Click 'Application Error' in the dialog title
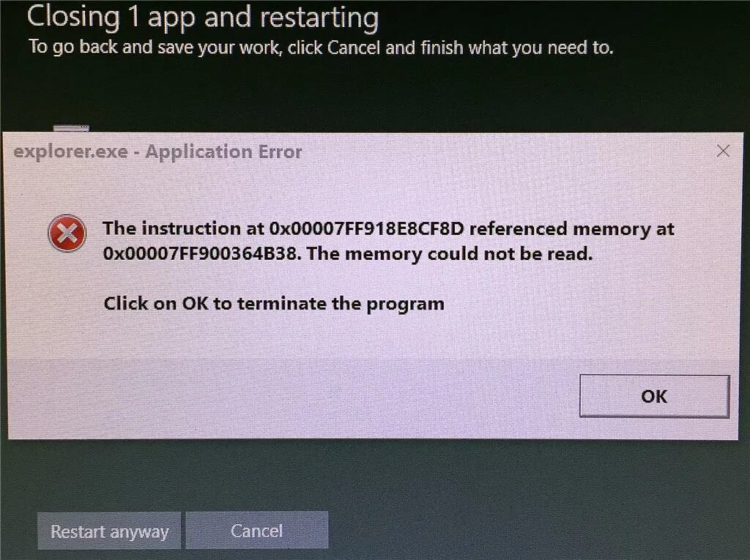750x560 pixels. 223,152
